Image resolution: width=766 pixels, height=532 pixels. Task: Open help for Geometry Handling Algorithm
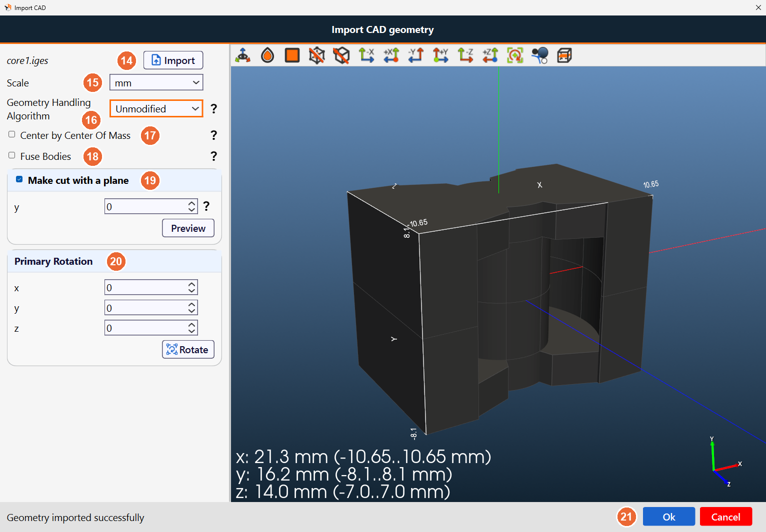214,108
